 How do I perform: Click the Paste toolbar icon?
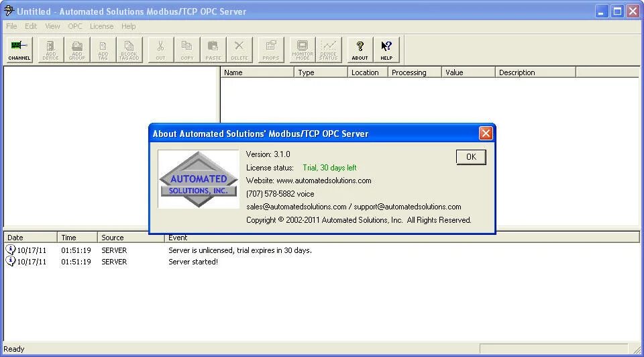[x=213, y=50]
